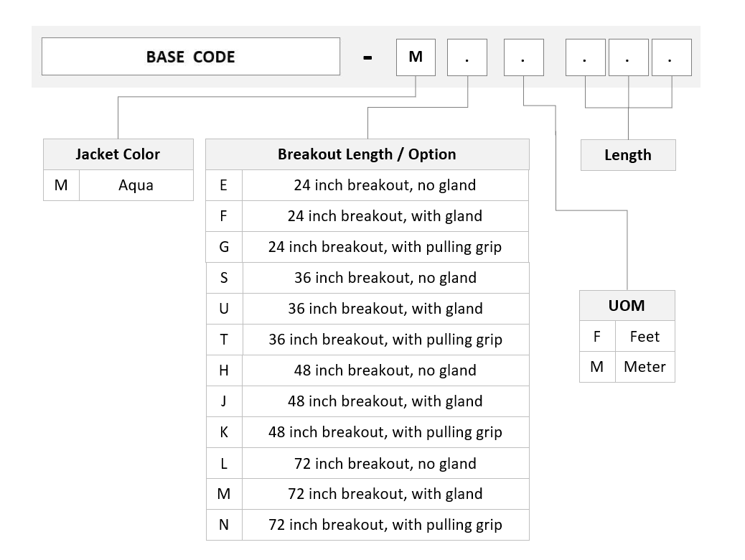745x560 pixels.
Task: Select 72 inch breakout, with pulling grip
Action: tap(367, 525)
